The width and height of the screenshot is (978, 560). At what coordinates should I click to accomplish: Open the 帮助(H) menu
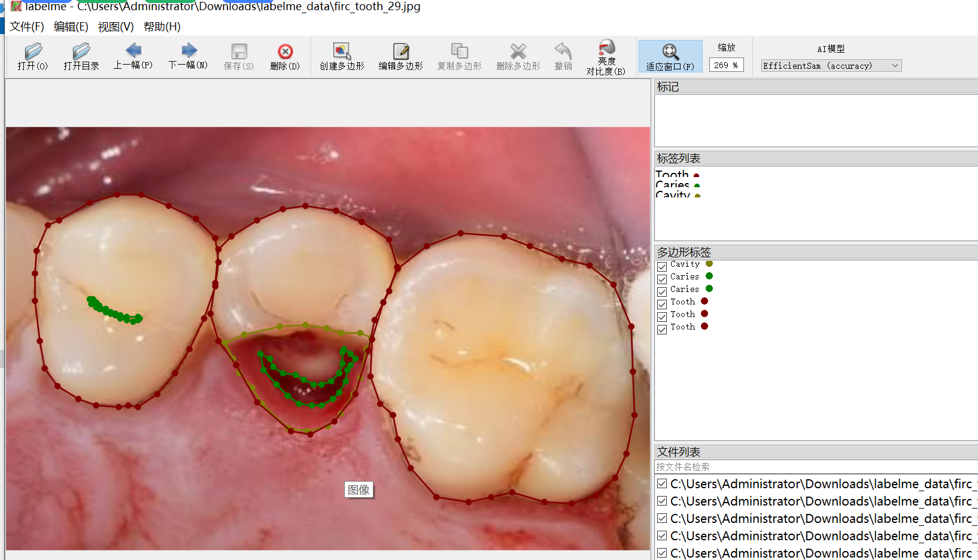coord(162,27)
